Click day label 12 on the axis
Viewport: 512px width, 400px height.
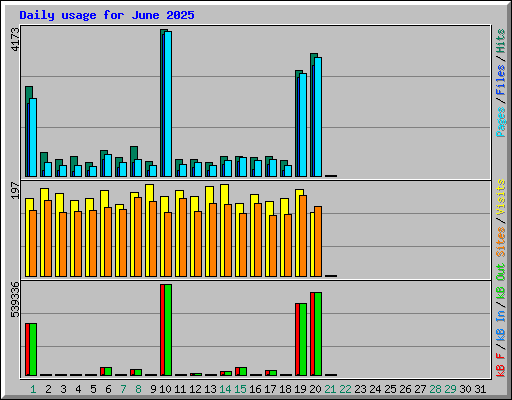[x=195, y=389]
